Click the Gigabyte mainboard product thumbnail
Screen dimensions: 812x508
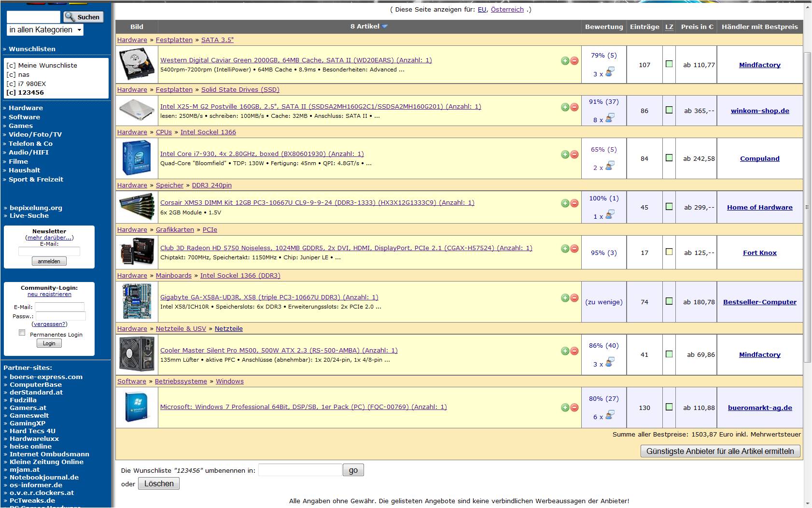click(137, 301)
